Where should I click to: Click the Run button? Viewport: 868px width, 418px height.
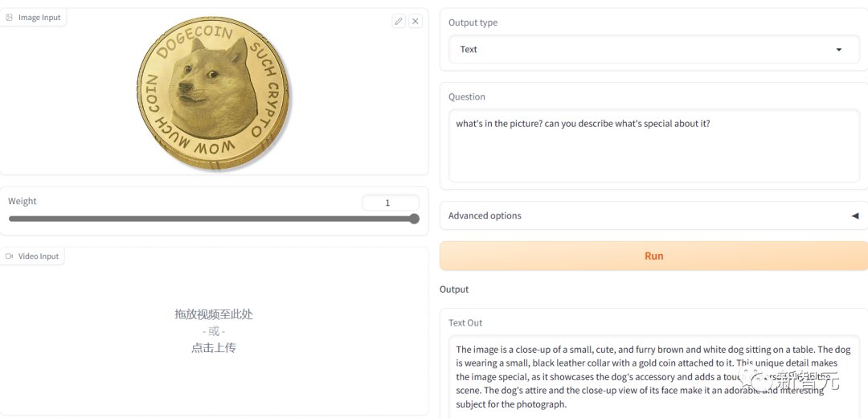(653, 256)
